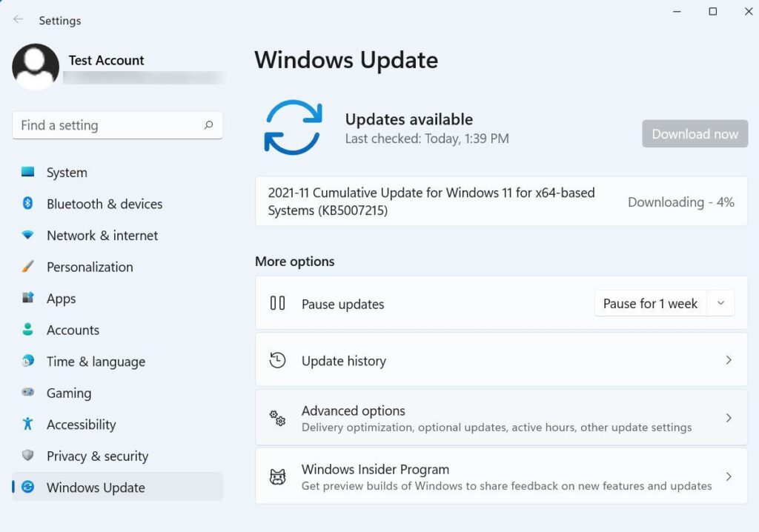This screenshot has height=532, width=759.
Task: Open the Advanced options label
Action: tap(354, 410)
